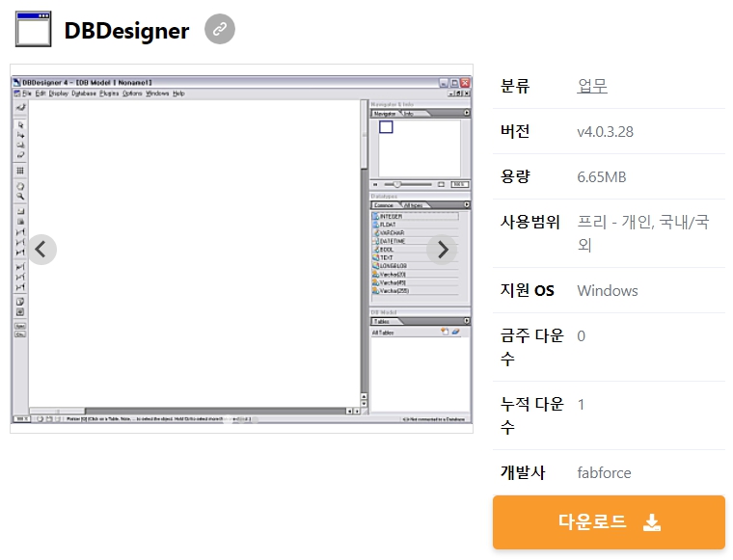Click the new table icon beside All Tables
The image size is (733, 560).
click(x=445, y=332)
